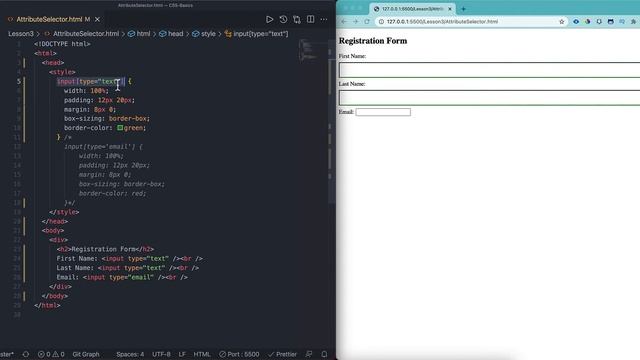Close the AttributeSelector.html editor tab

pos(97,19)
